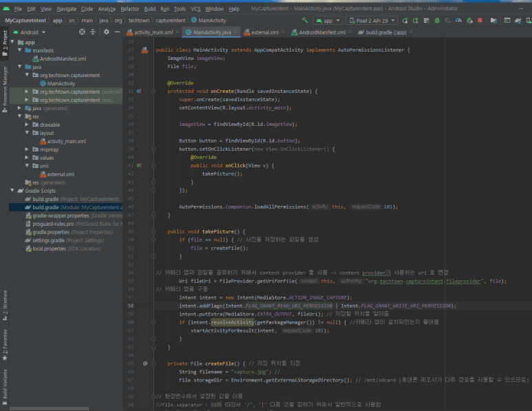The image size is (532, 411).
Task: Open the Refactor menu
Action: (129, 9)
